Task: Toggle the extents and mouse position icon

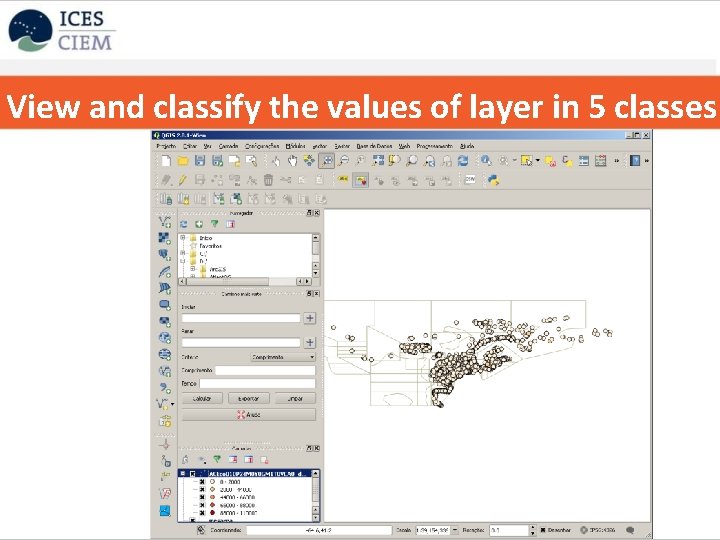Action: click(201, 530)
